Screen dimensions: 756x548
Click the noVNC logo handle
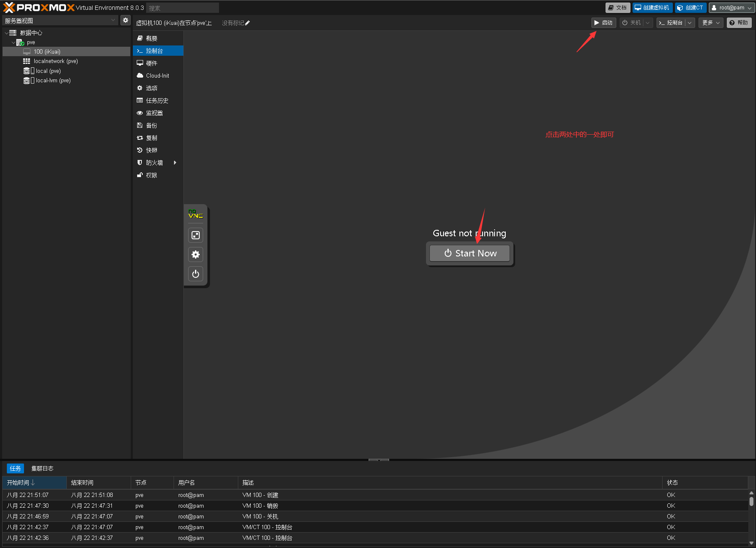pyautogui.click(x=195, y=214)
